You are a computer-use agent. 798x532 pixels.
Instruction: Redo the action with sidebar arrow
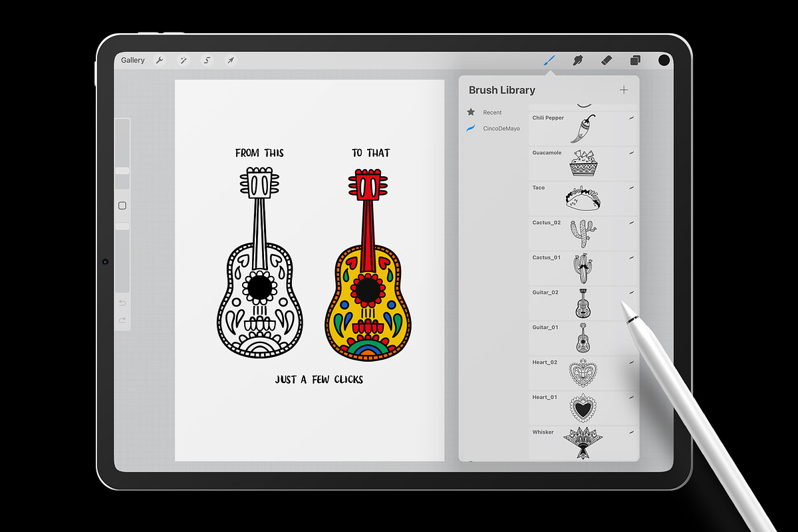(122, 321)
